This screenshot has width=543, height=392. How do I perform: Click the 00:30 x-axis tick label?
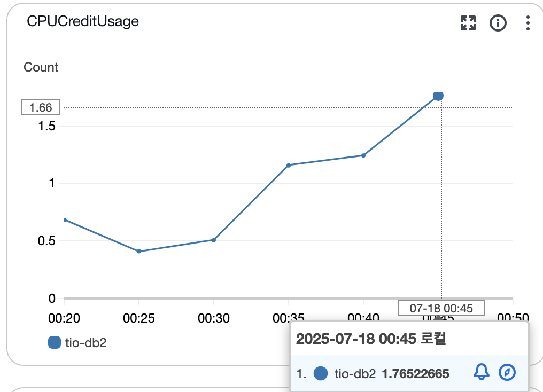pyautogui.click(x=214, y=318)
